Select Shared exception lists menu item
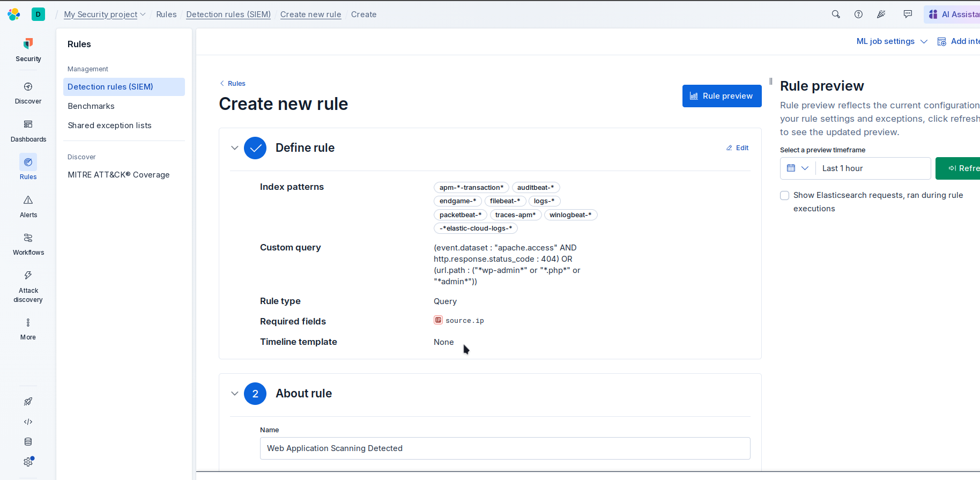The image size is (980, 480). [109, 125]
